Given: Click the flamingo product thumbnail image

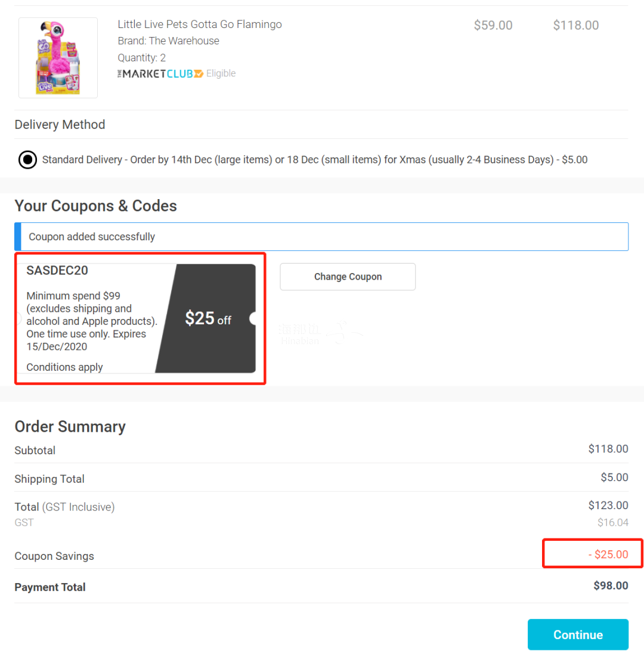Looking at the screenshot, I should click(x=58, y=58).
